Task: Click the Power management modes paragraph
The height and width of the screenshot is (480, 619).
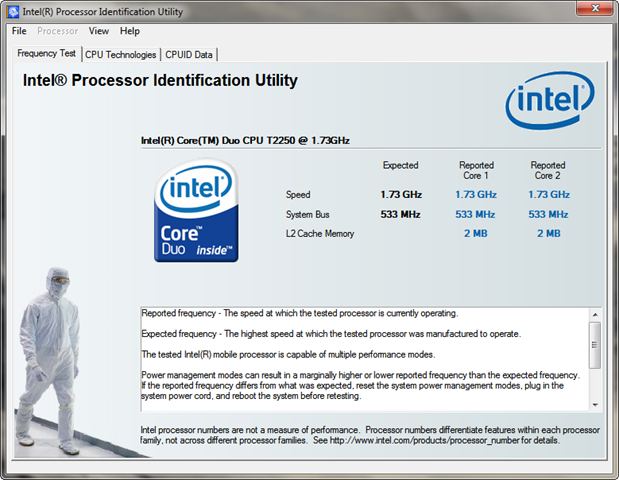Action: coord(360,386)
